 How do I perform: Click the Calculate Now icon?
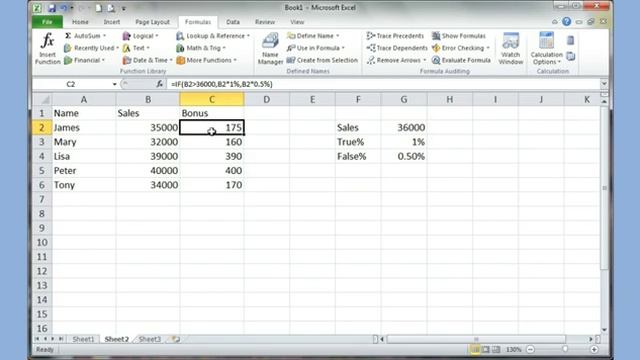point(571,40)
